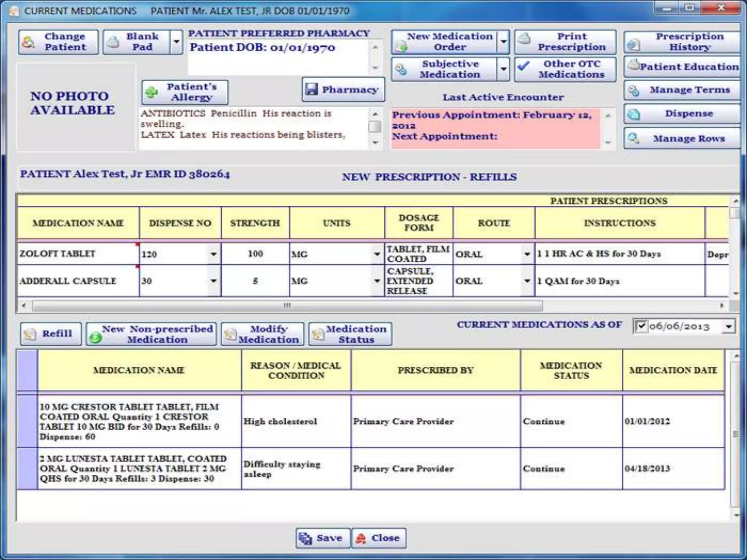Screen dimensions: 747x560
Task: Click the prescriptions horizontal scrollbar thumb
Action: point(287,306)
